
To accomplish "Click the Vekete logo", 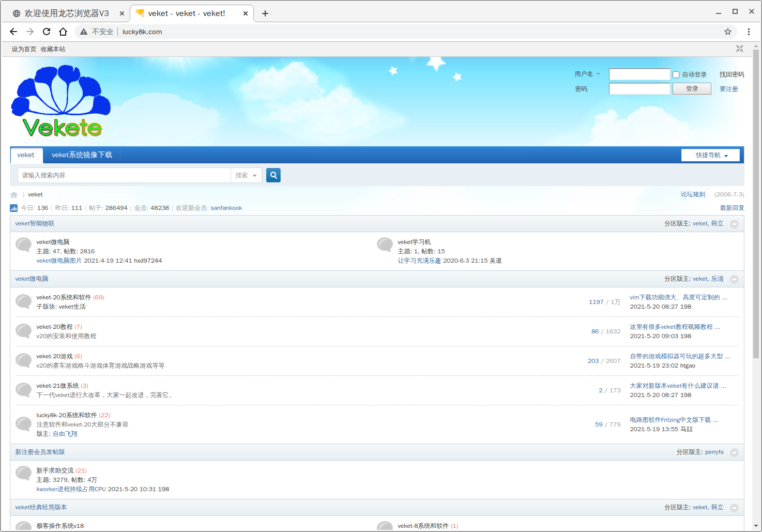I will click(60, 101).
